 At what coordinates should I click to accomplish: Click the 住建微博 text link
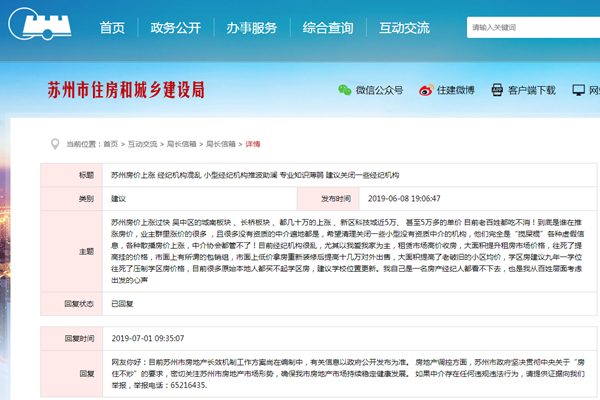tap(453, 89)
